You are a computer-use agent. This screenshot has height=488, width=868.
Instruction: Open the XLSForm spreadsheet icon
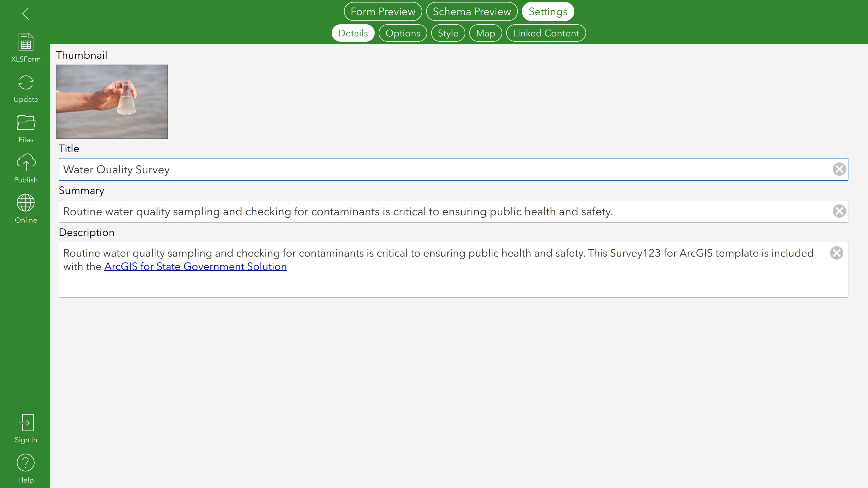[x=26, y=42]
